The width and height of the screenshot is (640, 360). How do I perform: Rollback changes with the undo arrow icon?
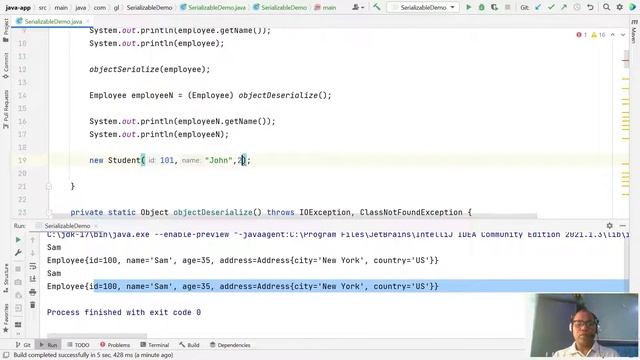point(590,7)
